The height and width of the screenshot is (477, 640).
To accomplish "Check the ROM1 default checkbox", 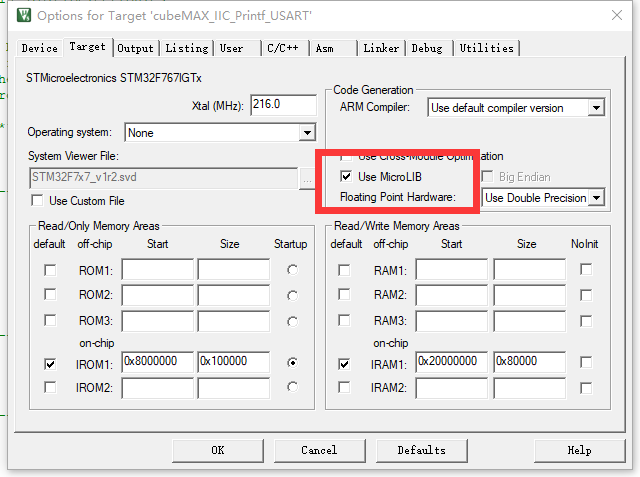I will [x=50, y=270].
